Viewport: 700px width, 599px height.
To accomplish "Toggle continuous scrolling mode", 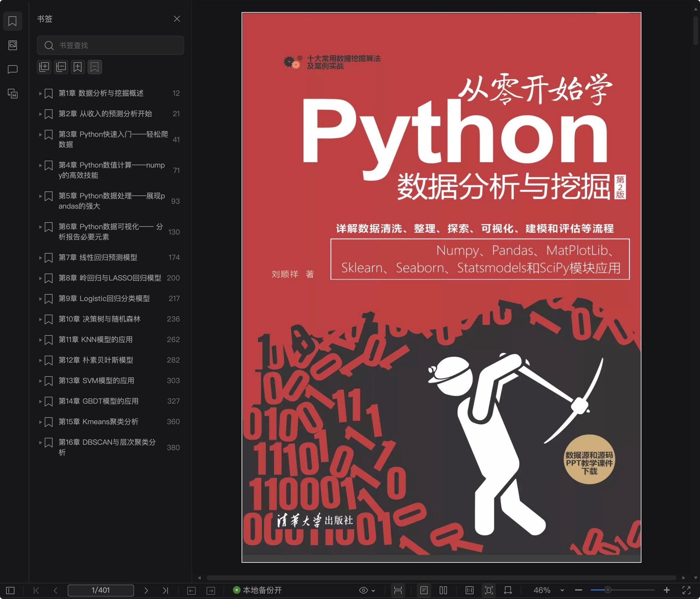I will tap(398, 590).
